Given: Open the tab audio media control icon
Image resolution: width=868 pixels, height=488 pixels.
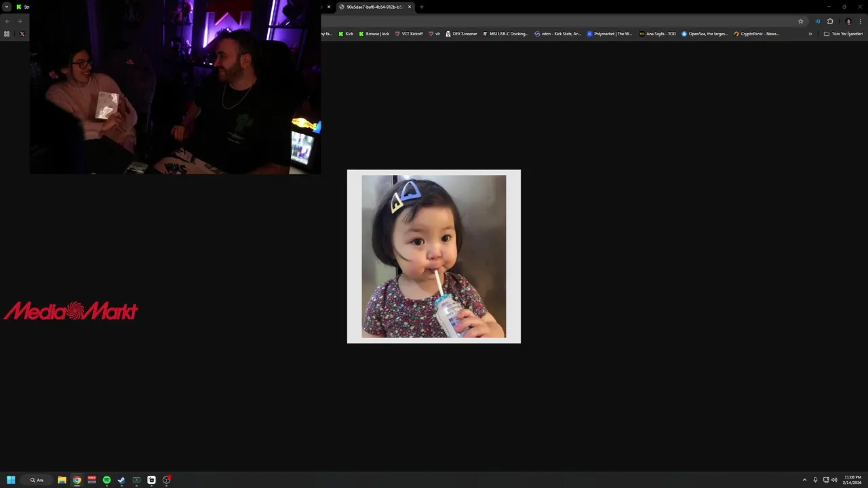Looking at the screenshot, I should pyautogui.click(x=817, y=21).
